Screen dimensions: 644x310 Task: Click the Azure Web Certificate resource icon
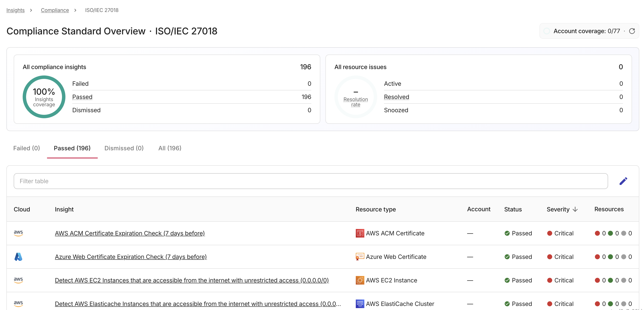(x=360, y=257)
